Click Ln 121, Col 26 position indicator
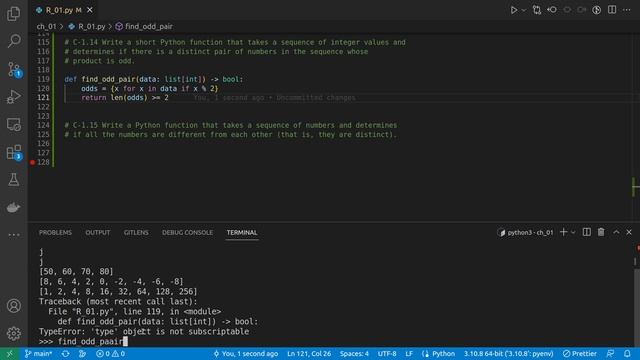The height and width of the screenshot is (360, 640). coord(309,354)
